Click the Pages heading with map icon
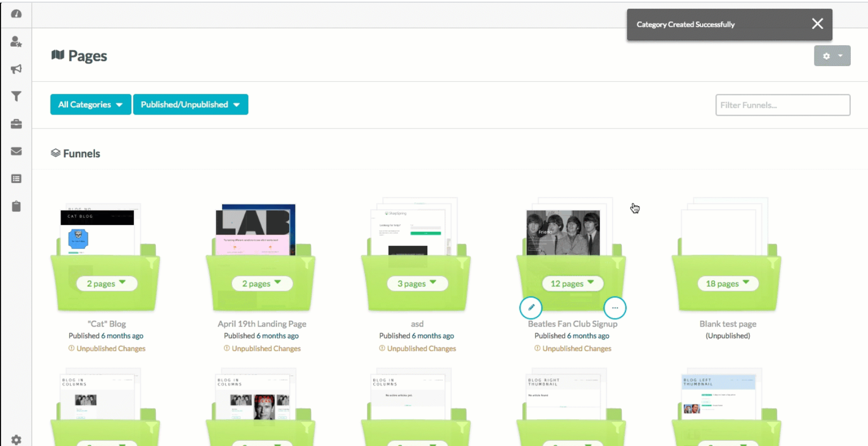This screenshot has width=868, height=446. pyautogui.click(x=79, y=56)
